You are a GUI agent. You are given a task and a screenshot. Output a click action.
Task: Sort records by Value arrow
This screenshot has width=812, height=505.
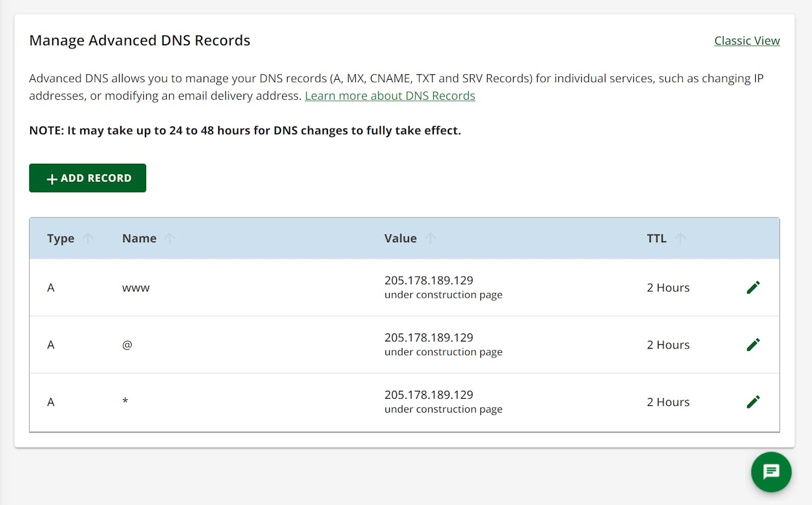click(430, 239)
